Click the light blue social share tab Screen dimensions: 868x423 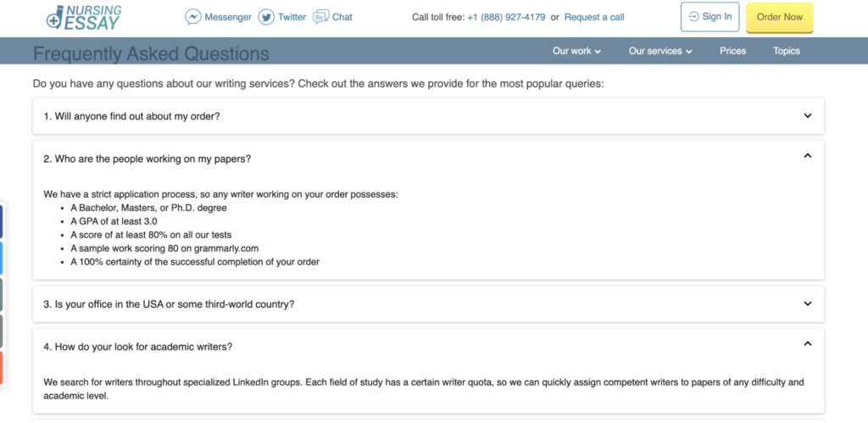[x=1, y=258]
